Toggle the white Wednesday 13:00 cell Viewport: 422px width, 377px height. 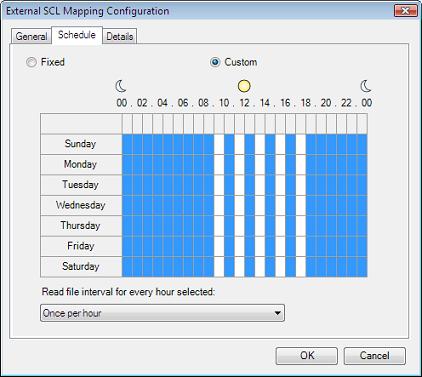tap(260, 205)
